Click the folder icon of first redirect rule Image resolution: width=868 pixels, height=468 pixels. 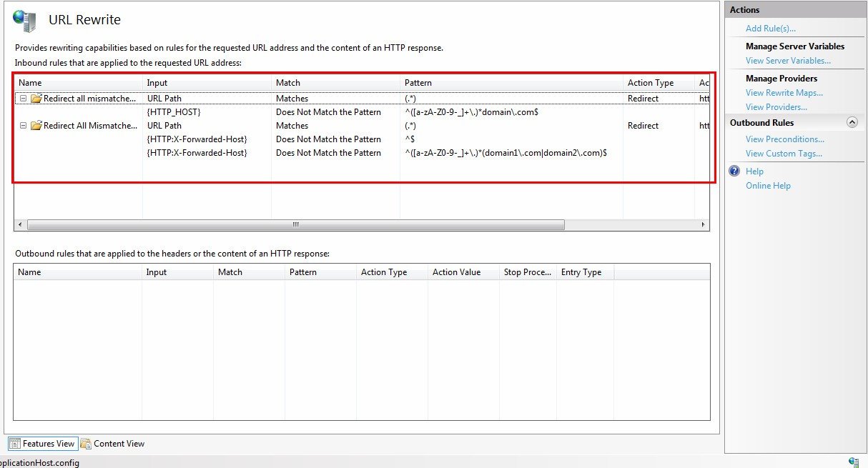36,99
